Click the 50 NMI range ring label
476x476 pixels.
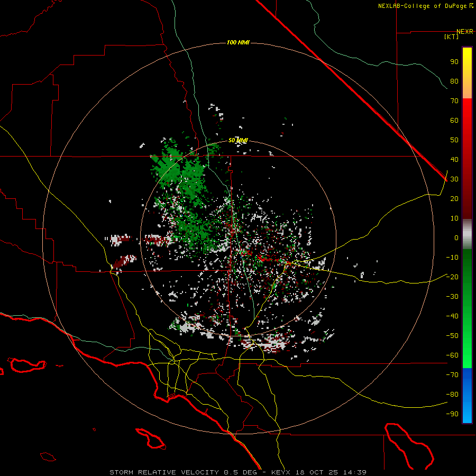pos(238,140)
